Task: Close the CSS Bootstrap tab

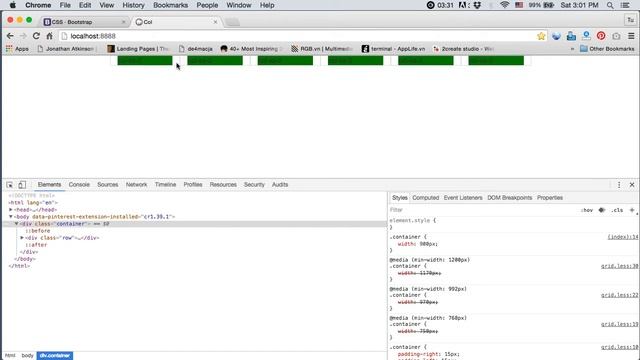Action: 123,22
